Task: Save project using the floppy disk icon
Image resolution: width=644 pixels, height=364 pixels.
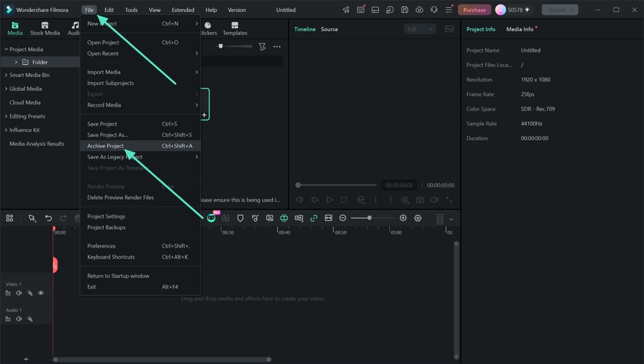Action: [405, 10]
